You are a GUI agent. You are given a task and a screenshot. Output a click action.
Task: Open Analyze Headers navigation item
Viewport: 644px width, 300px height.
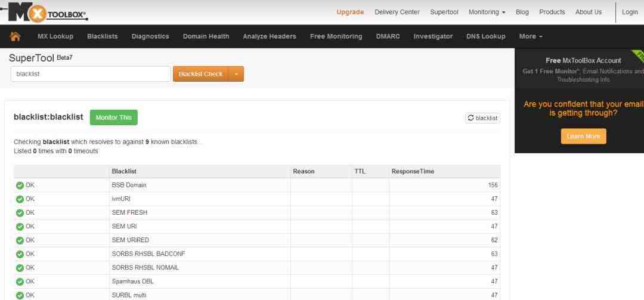tap(270, 36)
